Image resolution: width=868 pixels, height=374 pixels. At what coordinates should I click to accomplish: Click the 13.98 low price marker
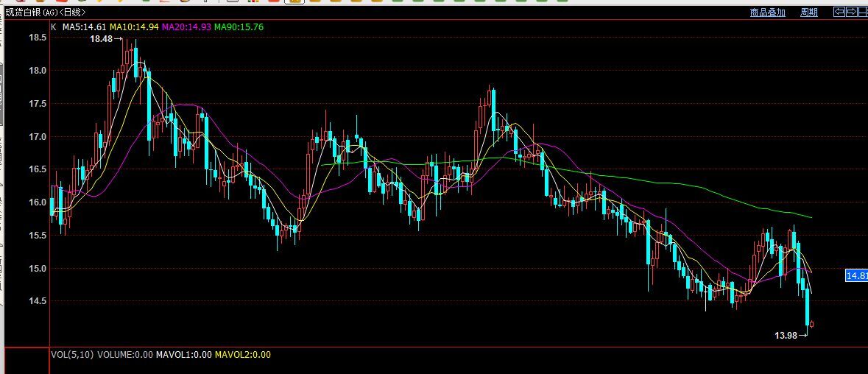[x=786, y=336]
